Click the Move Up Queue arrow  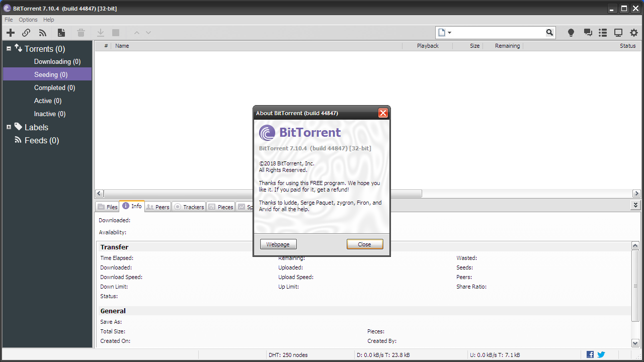click(x=136, y=33)
